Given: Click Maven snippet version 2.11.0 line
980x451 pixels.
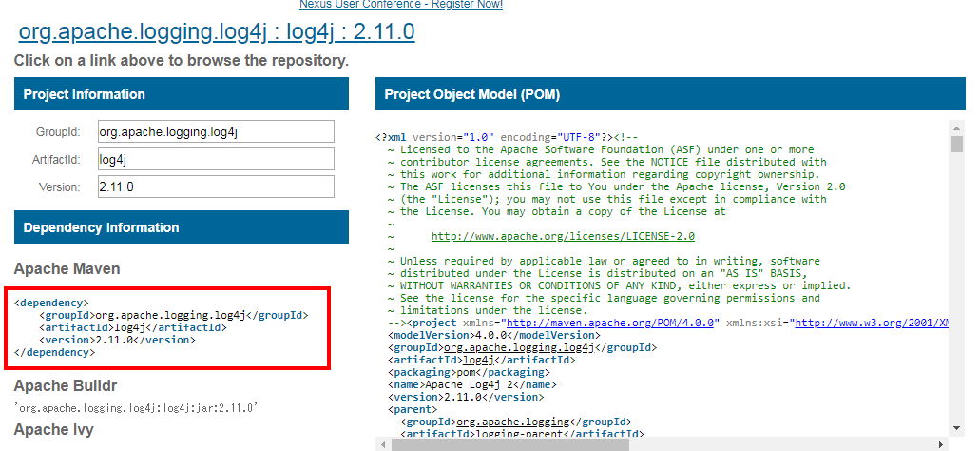Looking at the screenshot, I should point(118,340).
